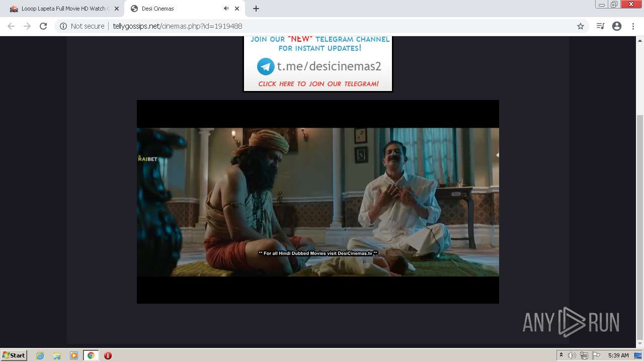Click Show desktop button
644x362 pixels.
tap(638, 355)
